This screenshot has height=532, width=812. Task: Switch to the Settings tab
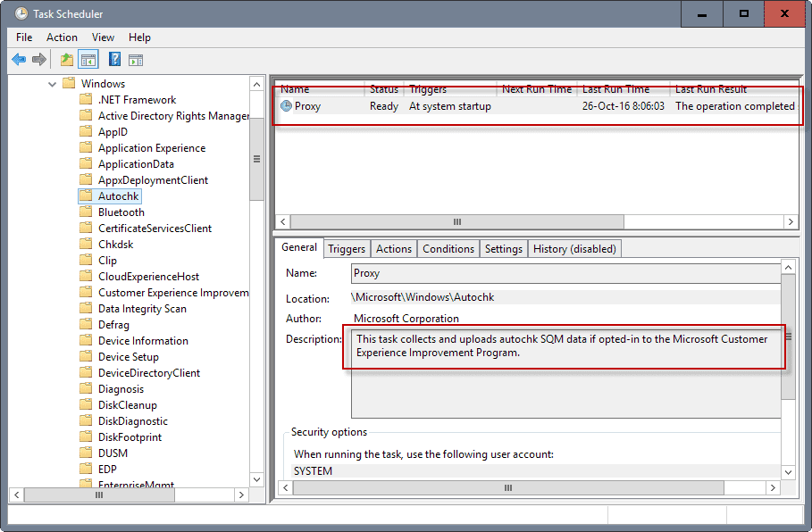pos(503,249)
